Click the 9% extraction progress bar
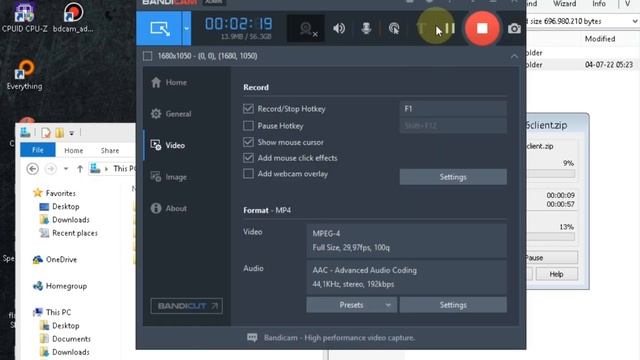The height and width of the screenshot is (360, 640). 551,173
